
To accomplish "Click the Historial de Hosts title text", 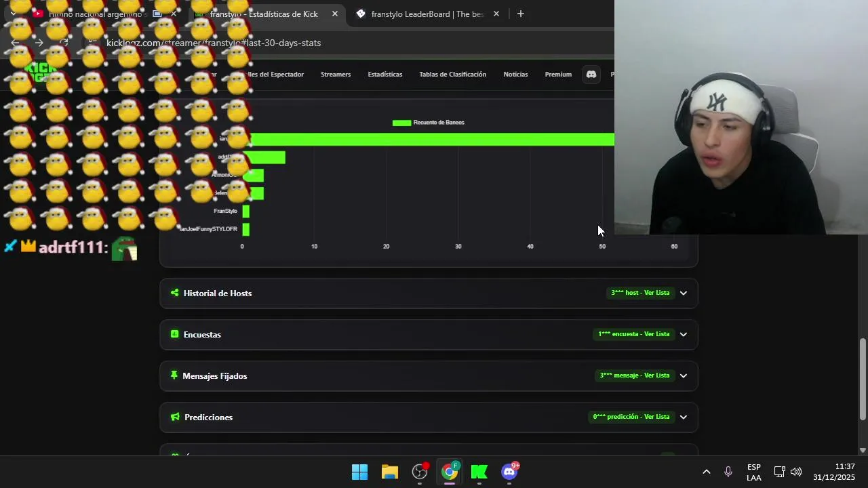I will coord(217,293).
